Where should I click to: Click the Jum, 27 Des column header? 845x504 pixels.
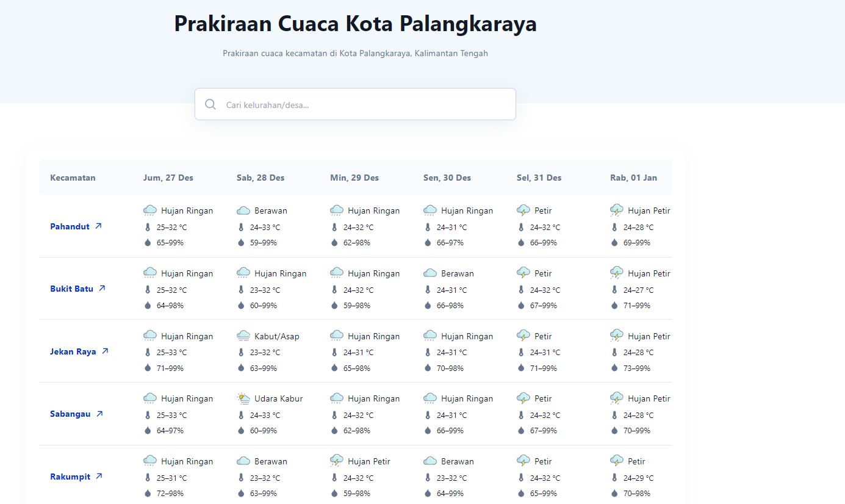(168, 178)
